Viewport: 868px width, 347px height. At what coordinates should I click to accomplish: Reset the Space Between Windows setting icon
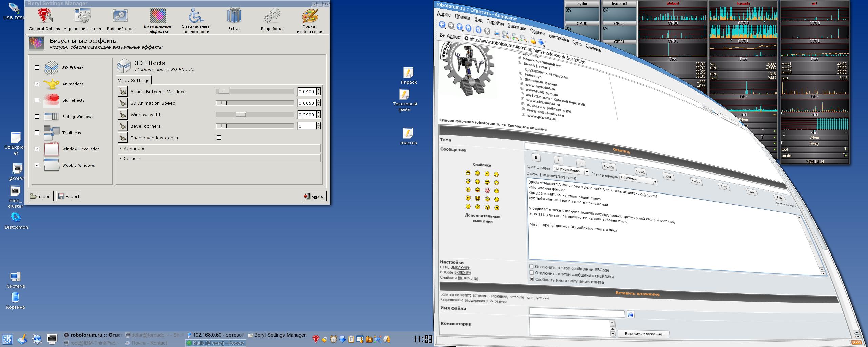123,91
